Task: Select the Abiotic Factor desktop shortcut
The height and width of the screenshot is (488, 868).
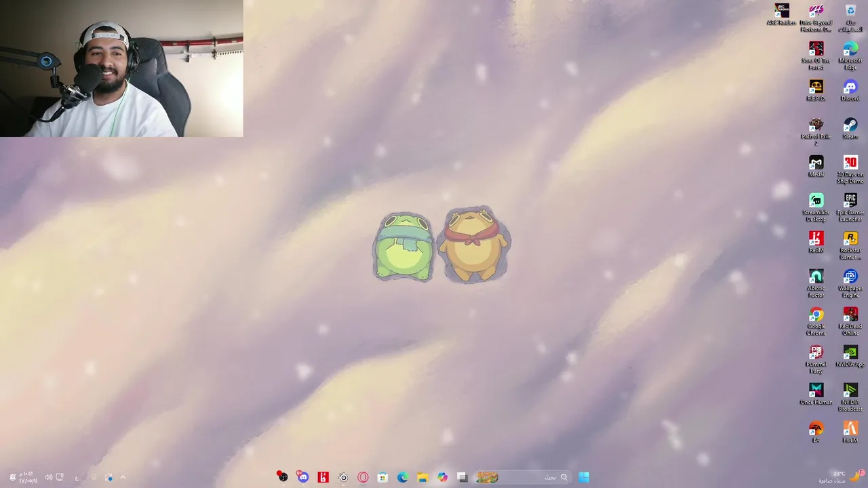Action: tap(816, 283)
